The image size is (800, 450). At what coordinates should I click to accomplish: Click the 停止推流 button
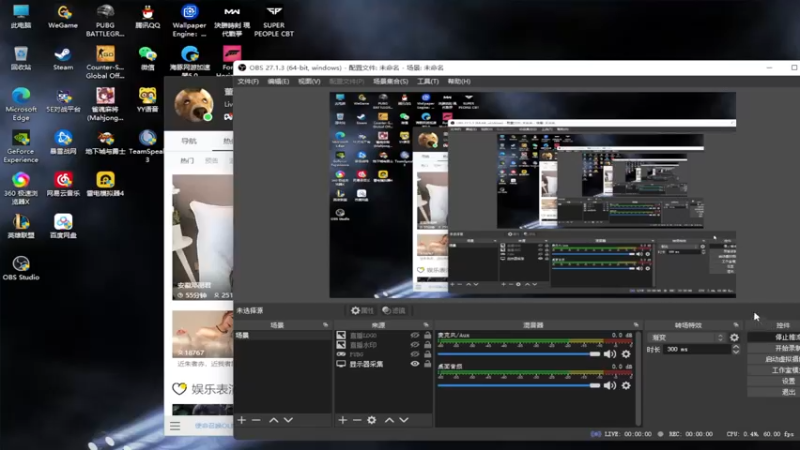(x=774, y=337)
